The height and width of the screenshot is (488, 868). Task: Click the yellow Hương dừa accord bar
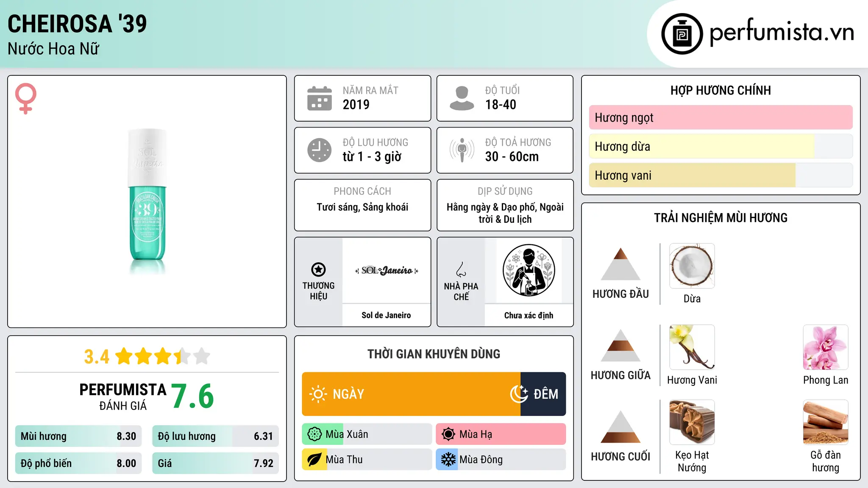(721, 146)
